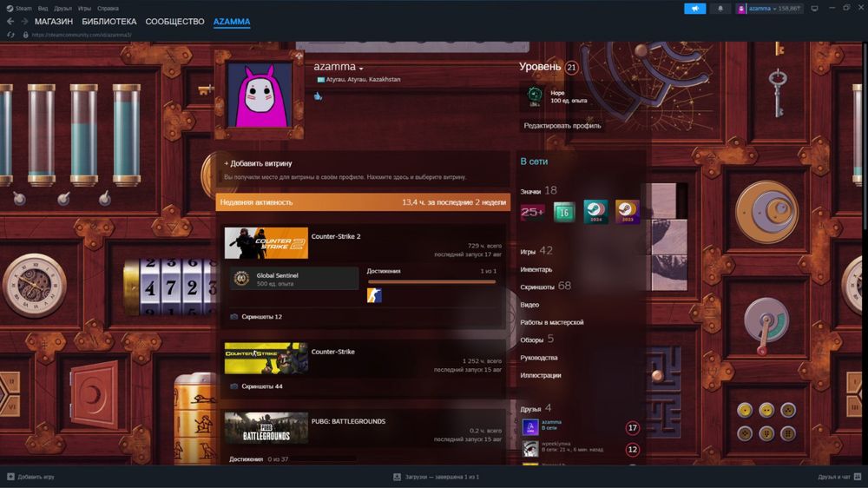This screenshot has height=488, width=868.
Task: Select the AZAMMA profile tab
Action: pos(232,22)
